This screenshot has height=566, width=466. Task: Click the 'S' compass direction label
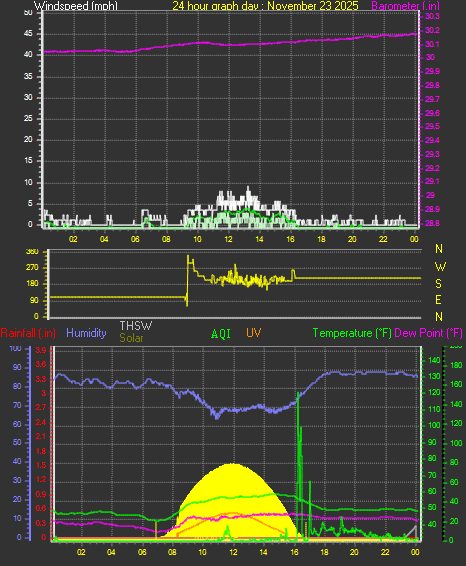pyautogui.click(x=439, y=284)
